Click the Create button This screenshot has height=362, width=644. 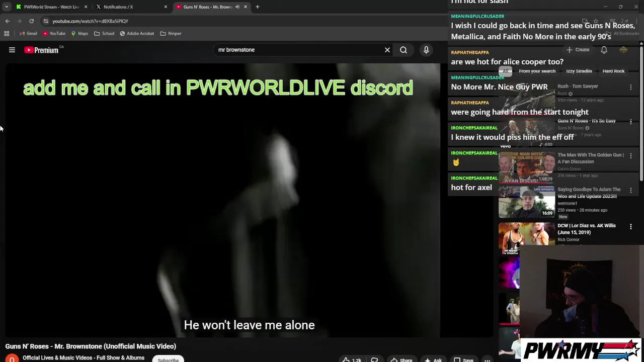point(578,50)
